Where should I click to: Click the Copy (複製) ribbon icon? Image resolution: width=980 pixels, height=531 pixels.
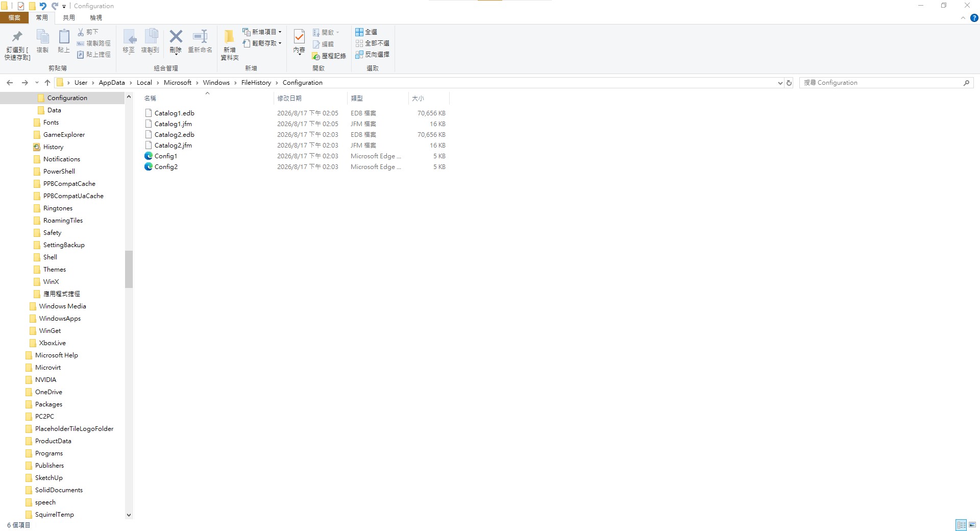tap(42, 41)
